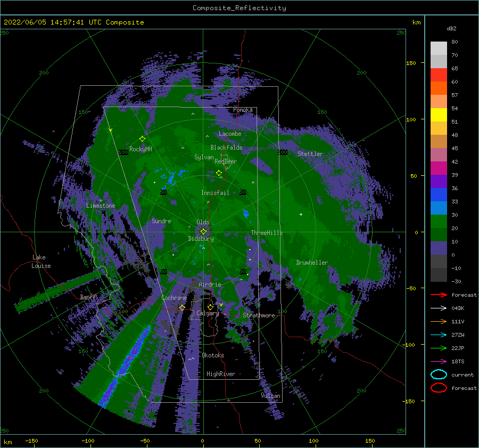Click the cyan current ellipse symbol
Screen dimensions: 479x448
[439, 374]
